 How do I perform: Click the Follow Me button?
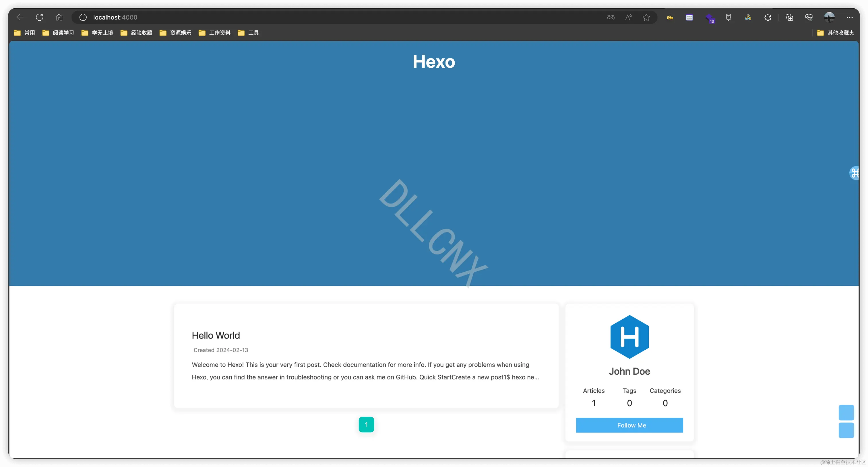tap(629, 425)
